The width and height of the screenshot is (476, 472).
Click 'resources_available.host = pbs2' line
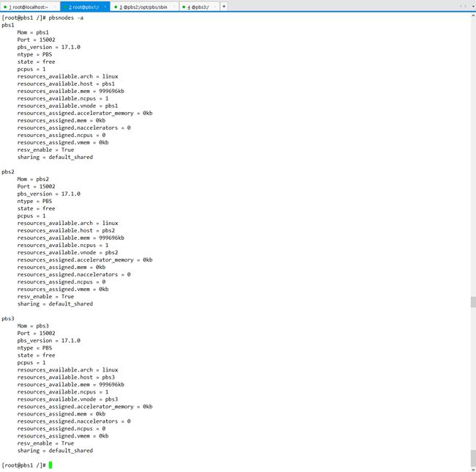point(66,231)
